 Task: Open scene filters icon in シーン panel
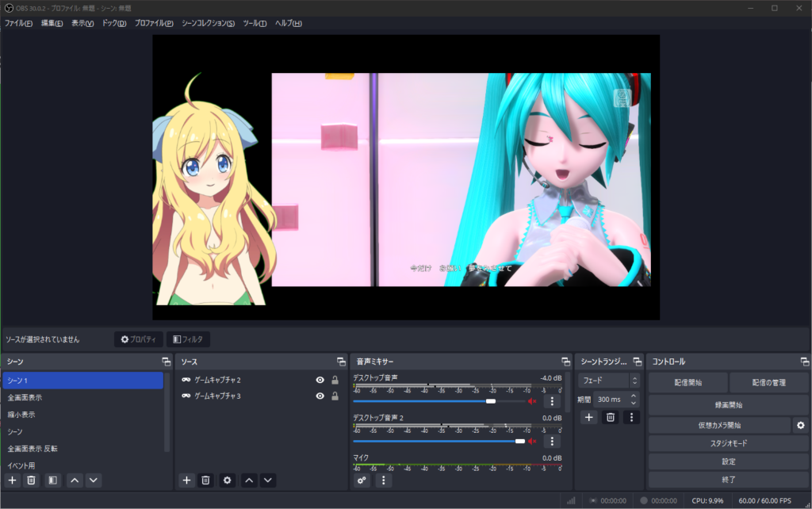tap(52, 480)
